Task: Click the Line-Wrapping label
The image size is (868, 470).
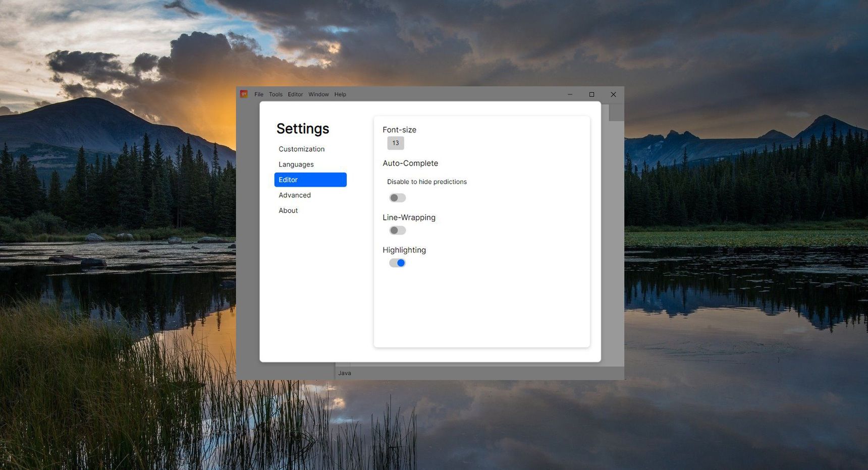Action: tap(409, 218)
